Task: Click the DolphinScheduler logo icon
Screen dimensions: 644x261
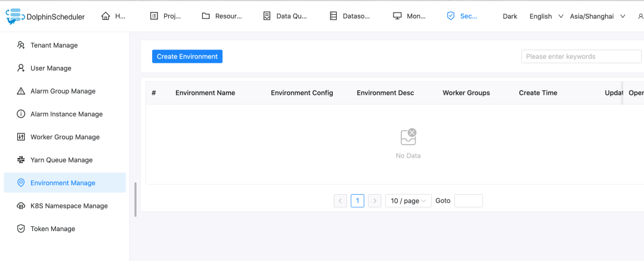Action: tap(15, 16)
